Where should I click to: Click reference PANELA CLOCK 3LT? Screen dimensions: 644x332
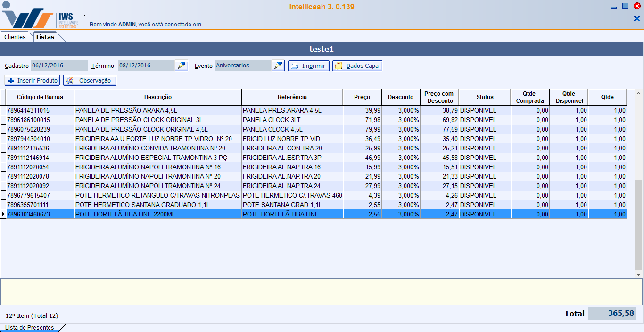click(x=292, y=120)
